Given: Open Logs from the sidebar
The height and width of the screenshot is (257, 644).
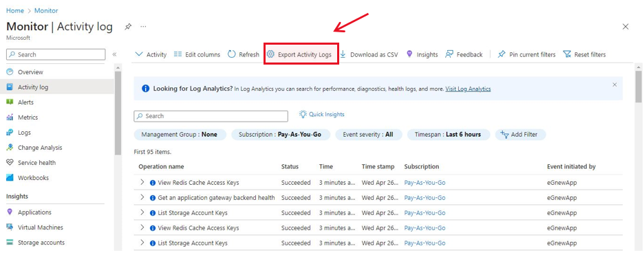Looking at the screenshot, I should click(24, 133).
